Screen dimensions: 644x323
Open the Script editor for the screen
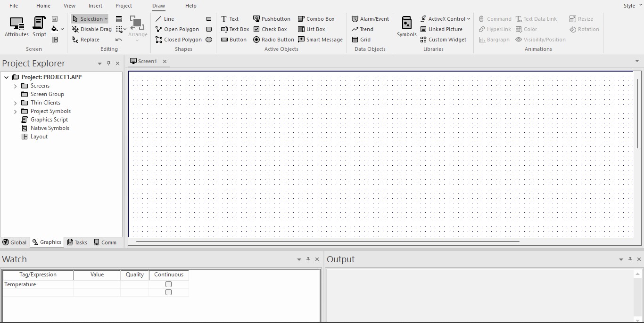coord(39,27)
